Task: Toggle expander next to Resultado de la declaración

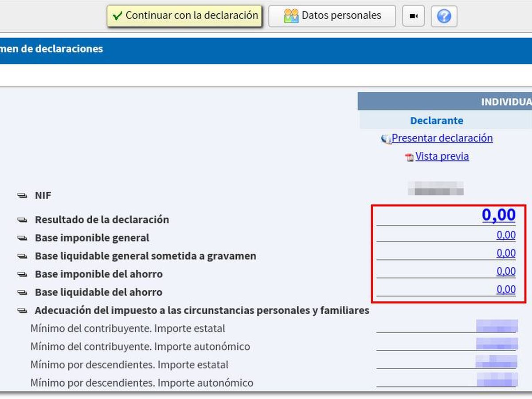Action: [x=22, y=220]
